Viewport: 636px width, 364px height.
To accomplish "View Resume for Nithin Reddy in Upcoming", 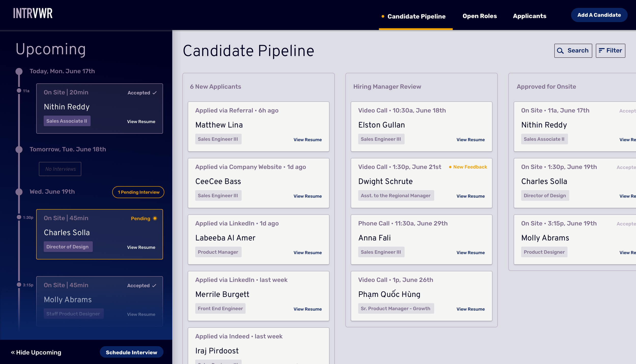I will pos(141,122).
